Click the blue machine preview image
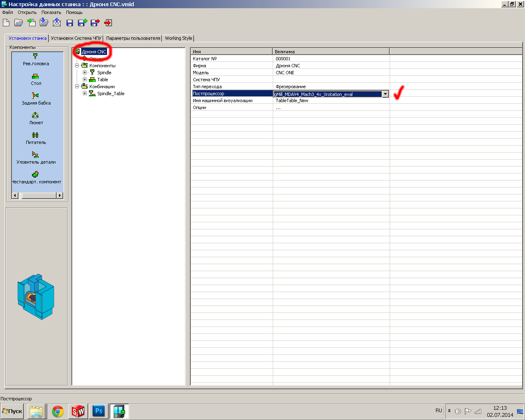Viewport: 525px width, 420px height. click(36, 297)
